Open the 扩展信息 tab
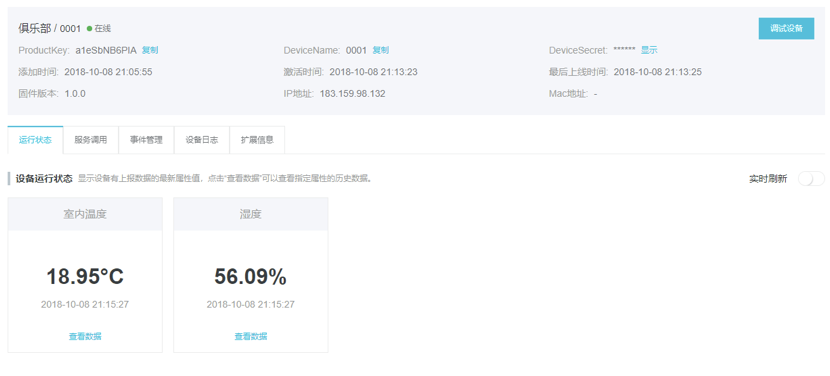830x376 pixels. tap(257, 140)
